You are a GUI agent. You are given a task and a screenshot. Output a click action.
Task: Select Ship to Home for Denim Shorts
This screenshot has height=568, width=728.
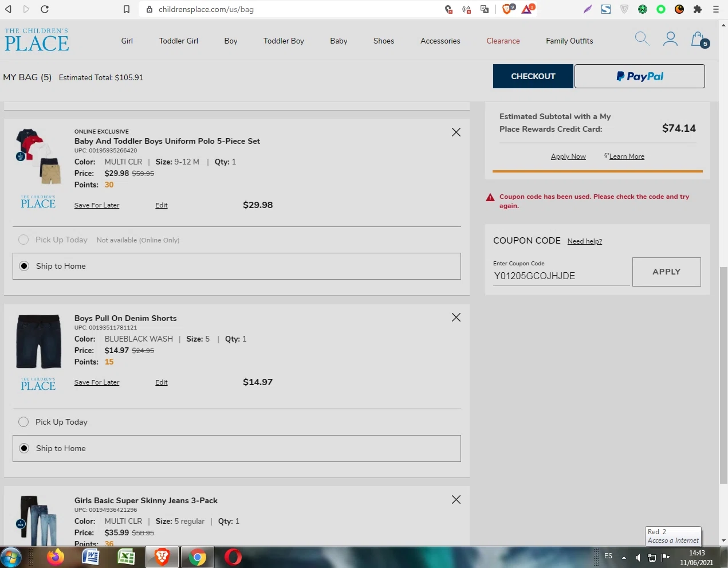(237, 448)
